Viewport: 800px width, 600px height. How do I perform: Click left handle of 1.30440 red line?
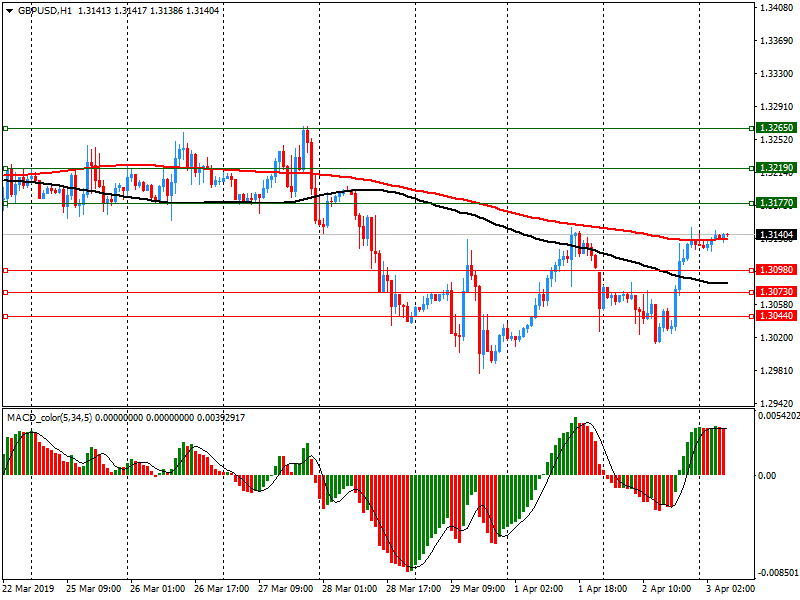5,316
